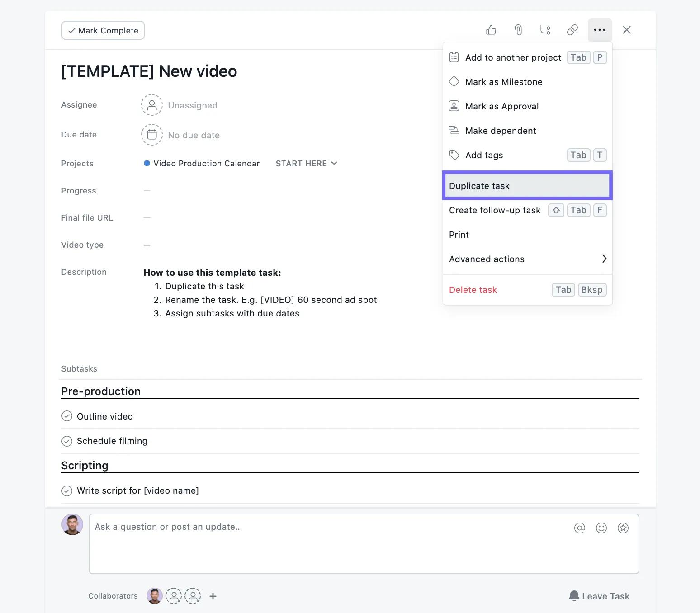The width and height of the screenshot is (700, 613).
Task: Check off the Outline video subtask
Action: [67, 416]
